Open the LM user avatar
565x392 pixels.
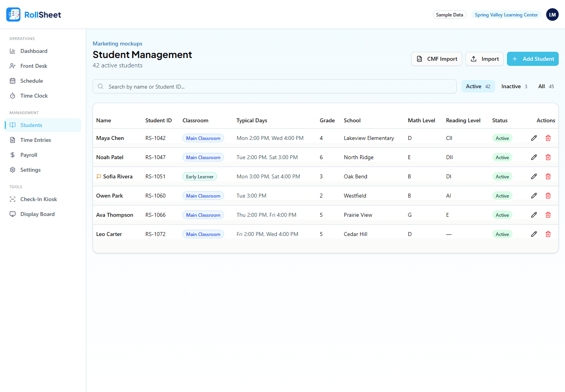552,15
